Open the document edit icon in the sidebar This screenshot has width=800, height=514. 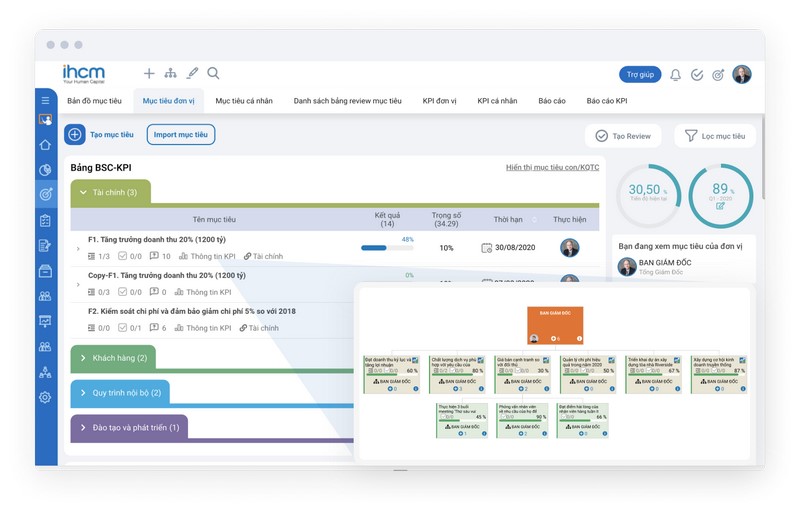(x=45, y=246)
